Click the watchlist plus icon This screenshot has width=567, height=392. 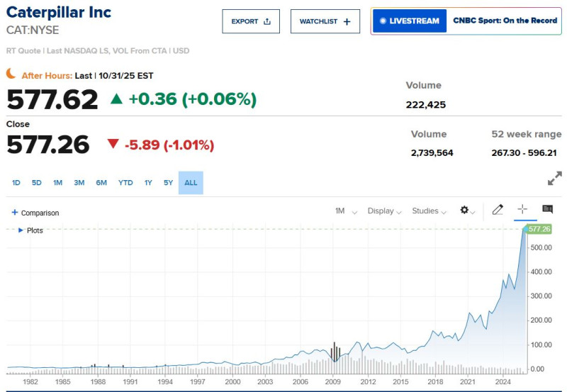pyautogui.click(x=347, y=21)
